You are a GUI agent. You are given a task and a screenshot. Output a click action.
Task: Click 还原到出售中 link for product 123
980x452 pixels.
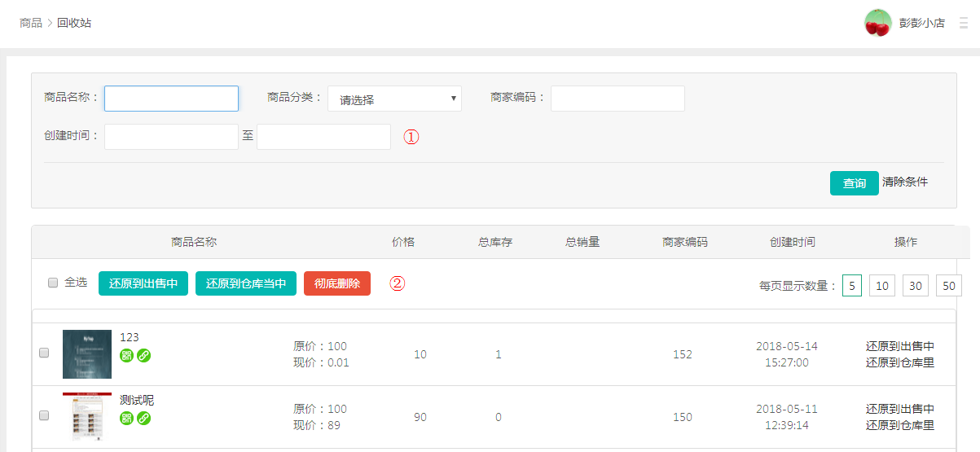899,346
